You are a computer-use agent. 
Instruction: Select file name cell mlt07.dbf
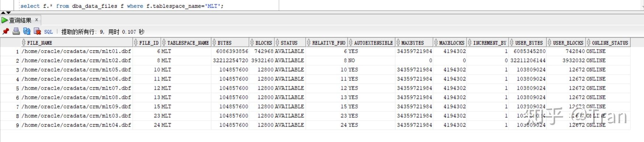[x=76, y=88]
